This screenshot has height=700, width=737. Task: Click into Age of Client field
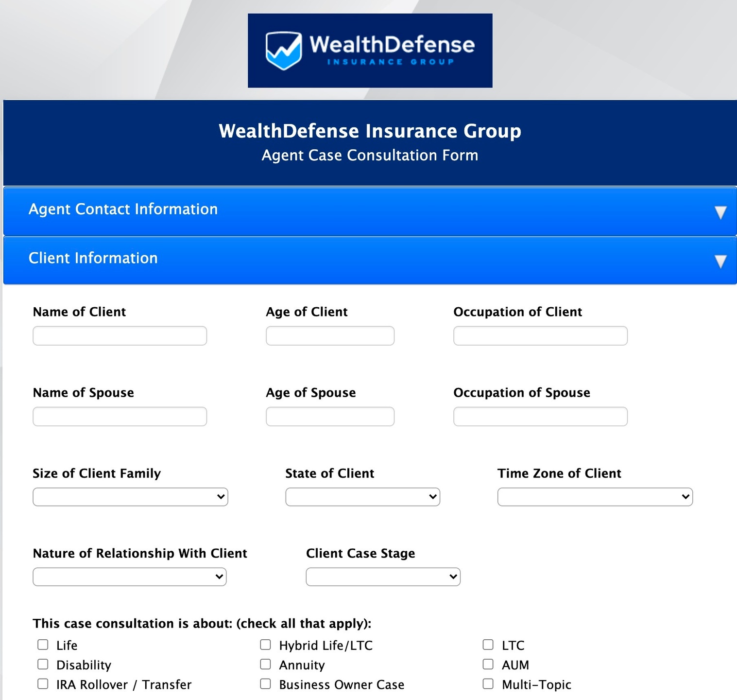coord(330,336)
